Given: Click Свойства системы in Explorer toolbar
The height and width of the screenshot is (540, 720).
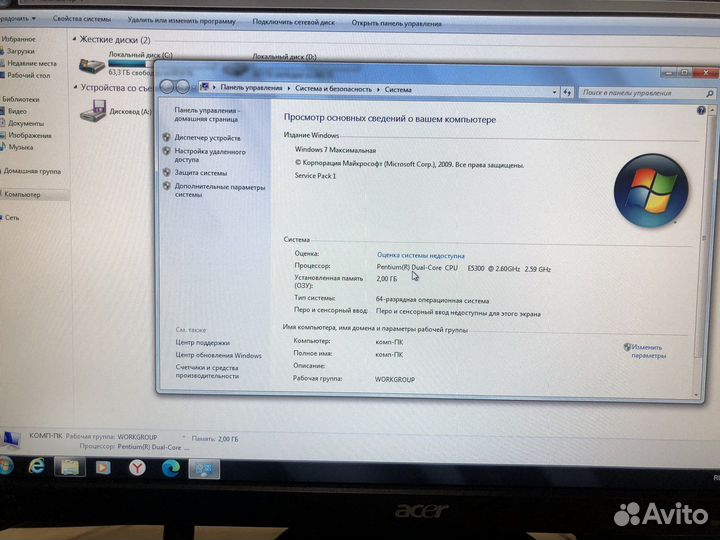Looking at the screenshot, I should click(x=82, y=19).
